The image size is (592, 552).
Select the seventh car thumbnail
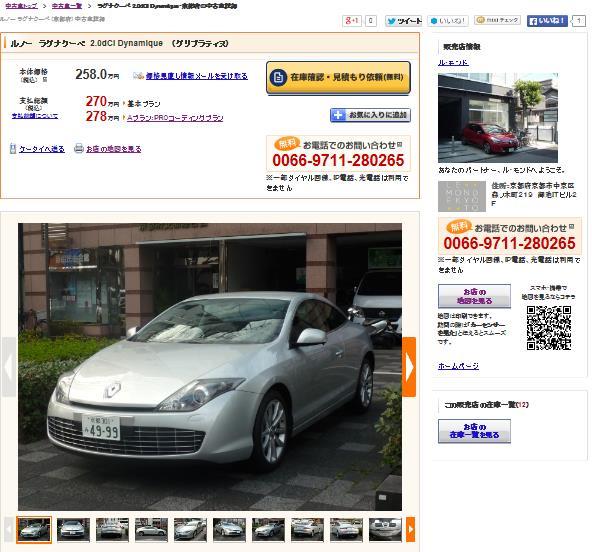coord(268,530)
